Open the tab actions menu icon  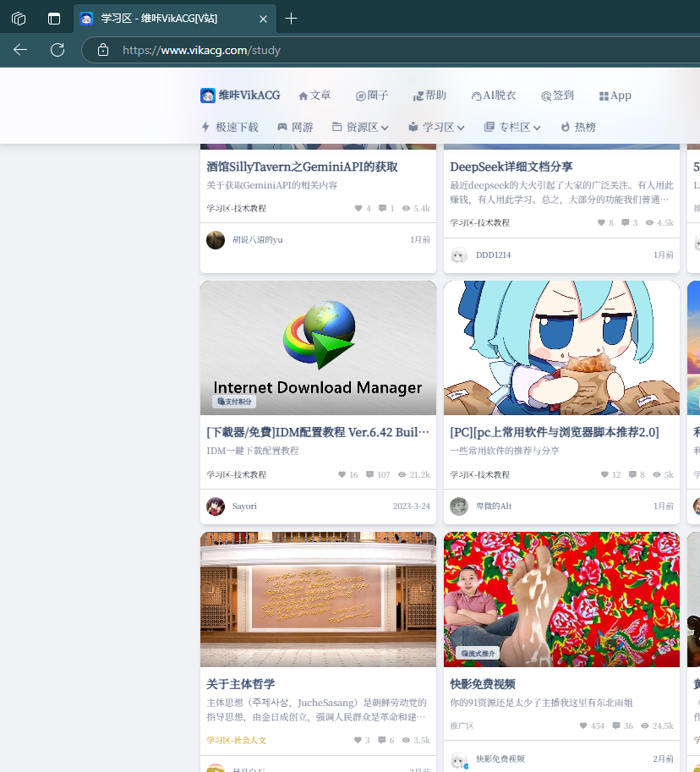click(54, 19)
